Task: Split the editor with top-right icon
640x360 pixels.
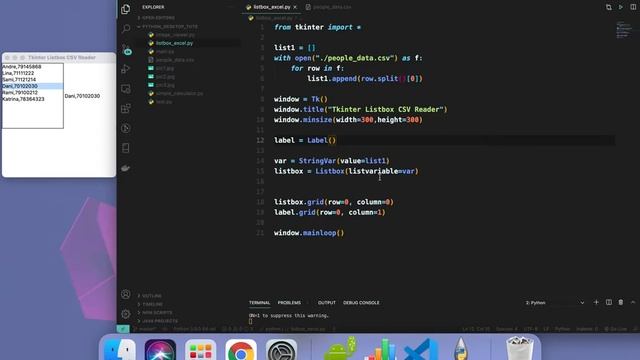Action: tap(633, 7)
